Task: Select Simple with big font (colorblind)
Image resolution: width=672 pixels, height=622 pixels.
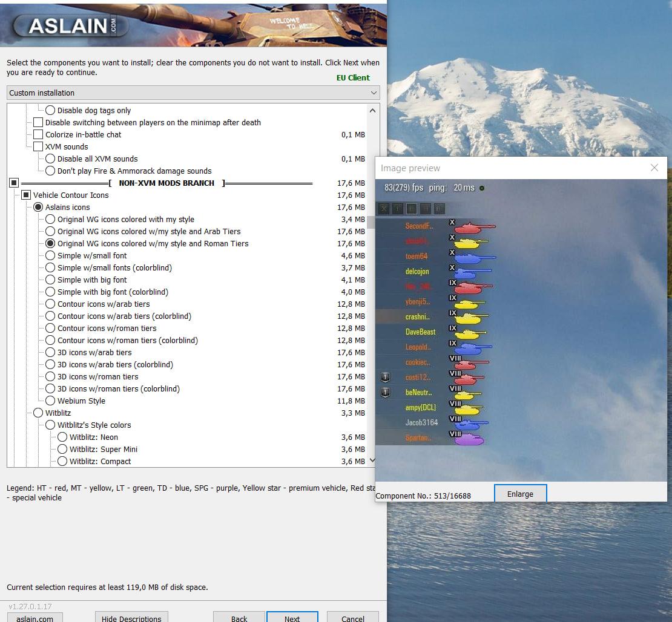Action: coord(50,292)
